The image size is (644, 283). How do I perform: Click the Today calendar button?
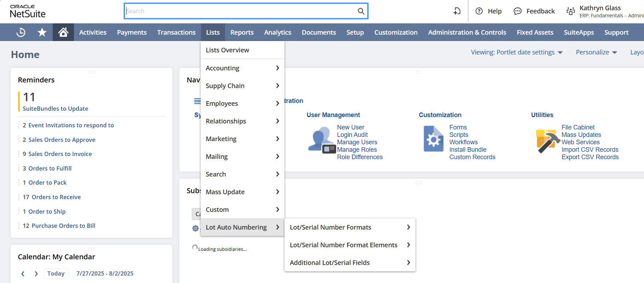coord(56,273)
